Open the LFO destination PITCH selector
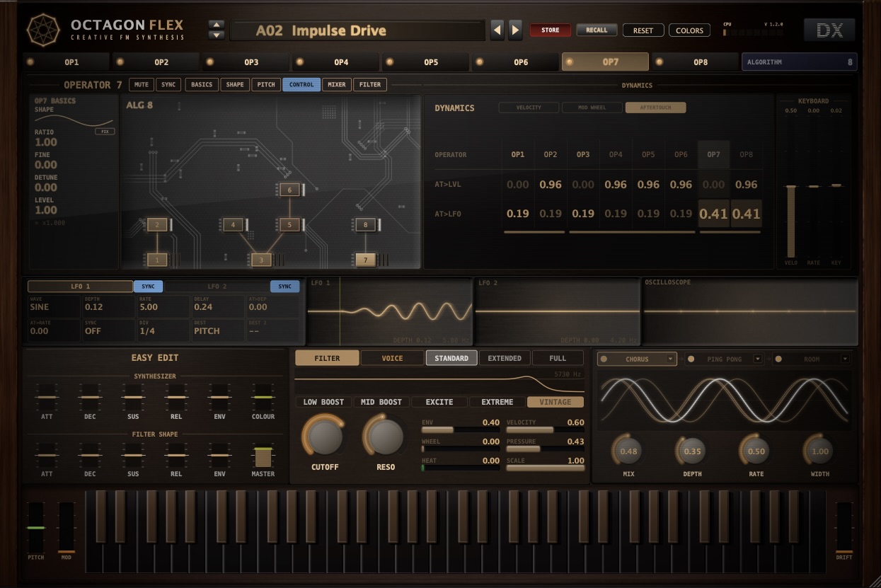 (218, 330)
